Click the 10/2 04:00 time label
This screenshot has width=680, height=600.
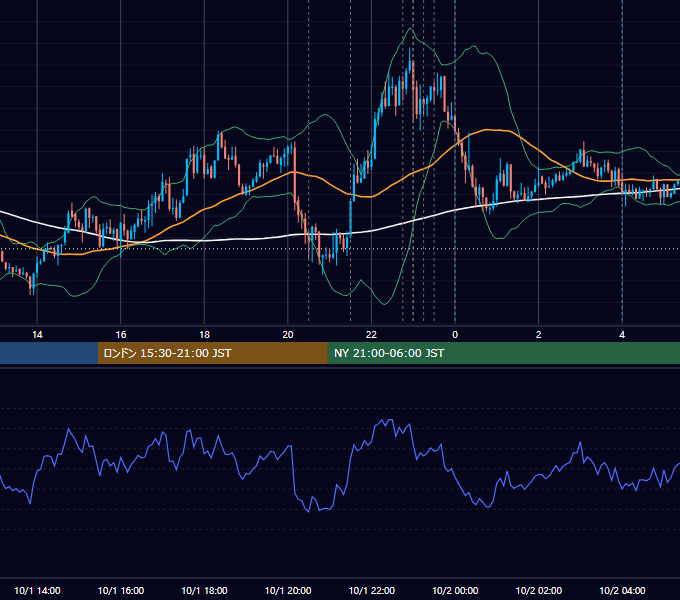tap(622, 590)
